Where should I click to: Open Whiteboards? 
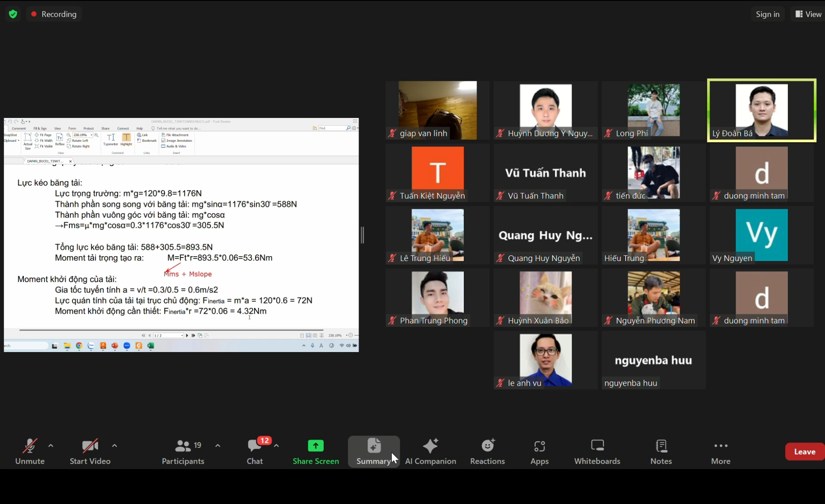[x=597, y=451]
